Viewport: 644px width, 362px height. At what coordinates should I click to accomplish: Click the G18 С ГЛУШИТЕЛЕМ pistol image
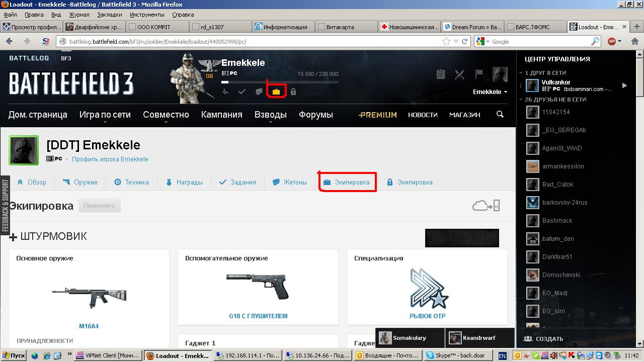point(257,286)
